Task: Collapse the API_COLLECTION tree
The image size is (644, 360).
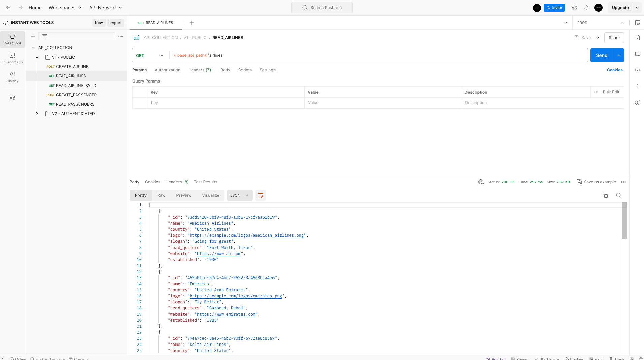Action: click(x=33, y=48)
